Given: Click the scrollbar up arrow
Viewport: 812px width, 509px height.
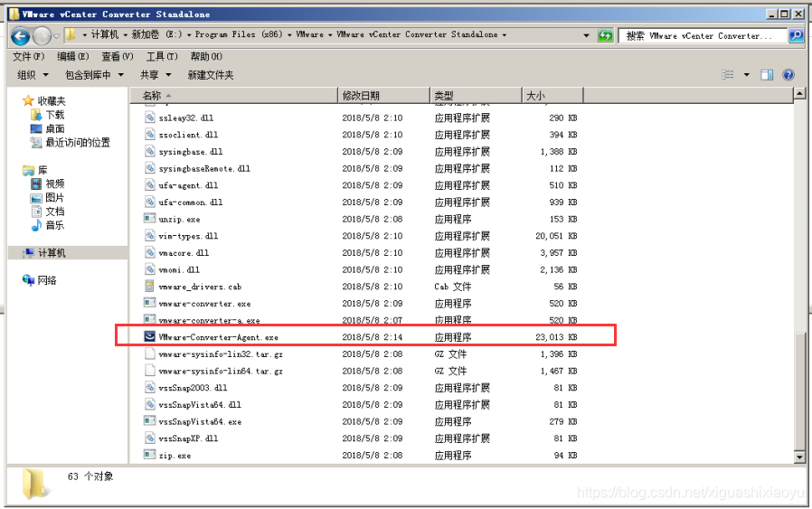Looking at the screenshot, I should point(799,94).
